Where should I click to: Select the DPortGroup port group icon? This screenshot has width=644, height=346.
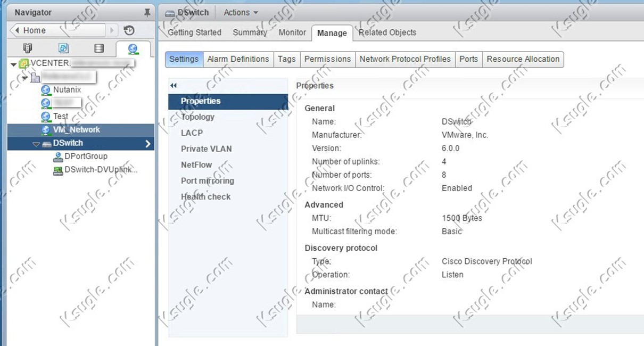pyautogui.click(x=58, y=156)
